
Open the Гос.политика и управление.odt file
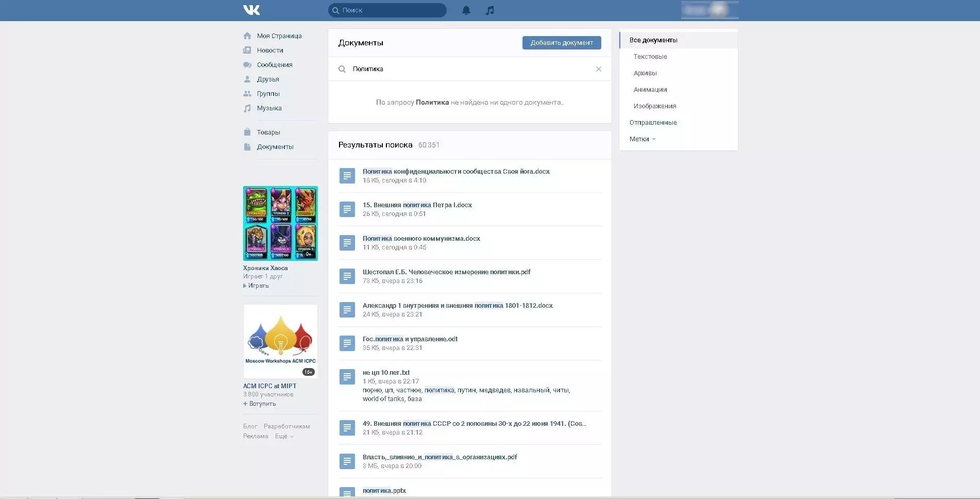(x=410, y=339)
